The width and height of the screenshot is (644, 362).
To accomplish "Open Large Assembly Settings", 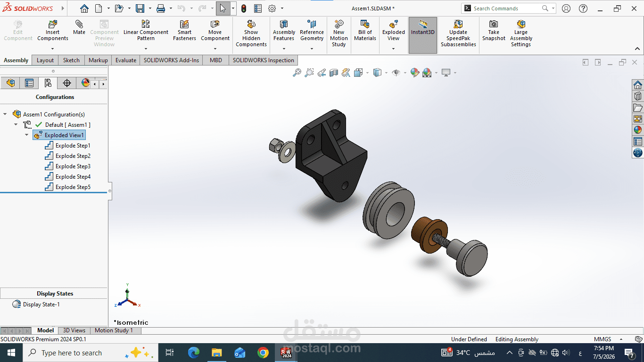I will coord(521,33).
